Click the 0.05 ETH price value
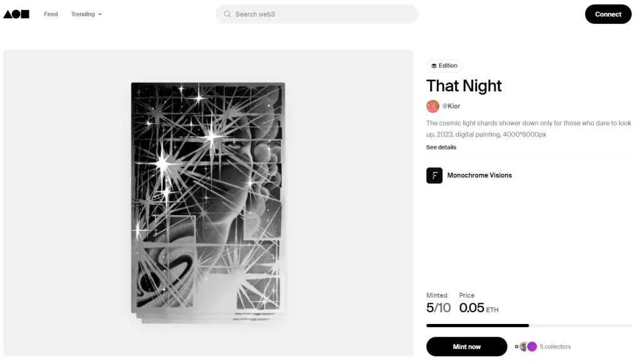Image resolution: width=641 pixels, height=364 pixels. pyautogui.click(x=479, y=308)
